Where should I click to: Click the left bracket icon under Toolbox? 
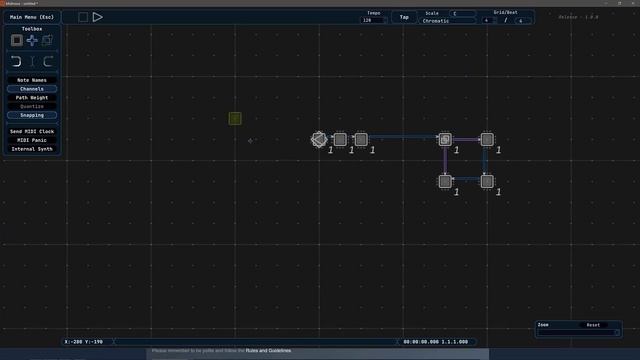[x=16, y=62]
